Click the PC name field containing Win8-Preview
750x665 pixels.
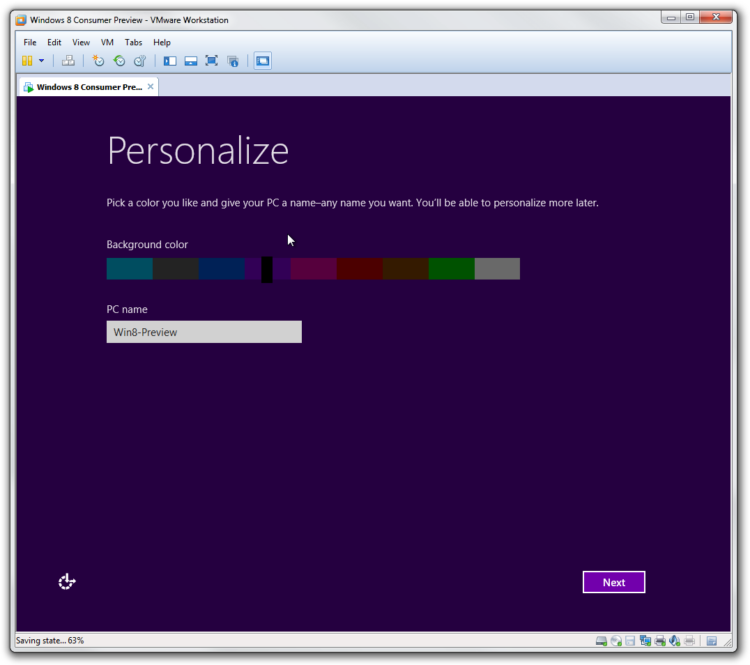tap(204, 332)
